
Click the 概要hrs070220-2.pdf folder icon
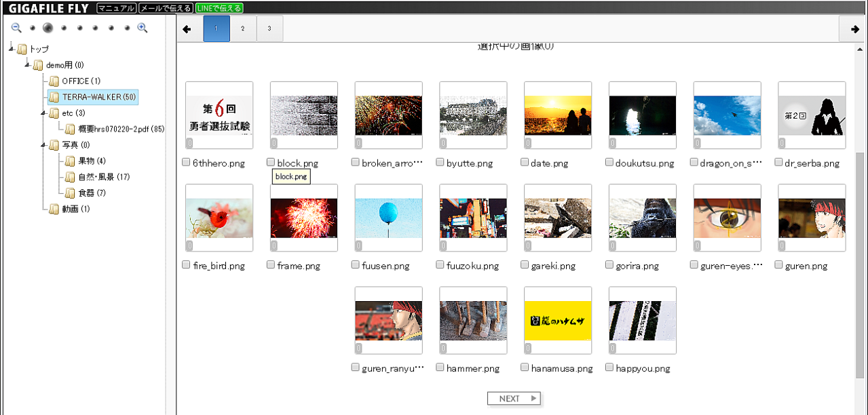coord(70,129)
